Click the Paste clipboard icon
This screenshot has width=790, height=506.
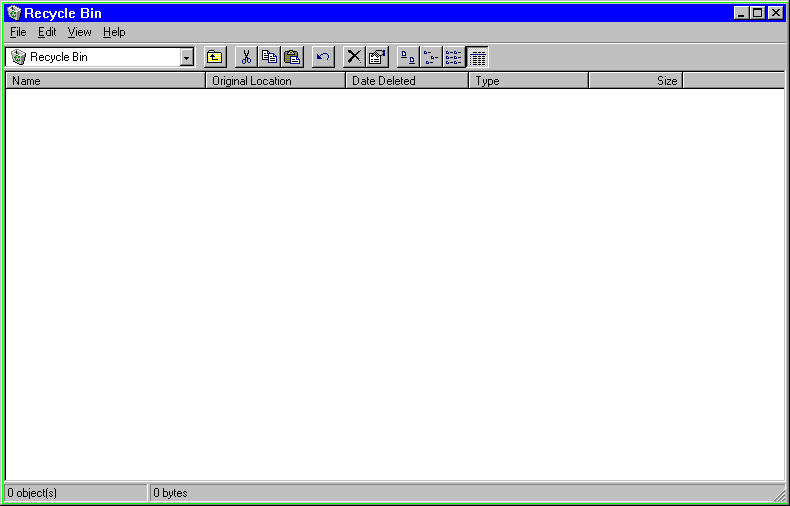(292, 57)
